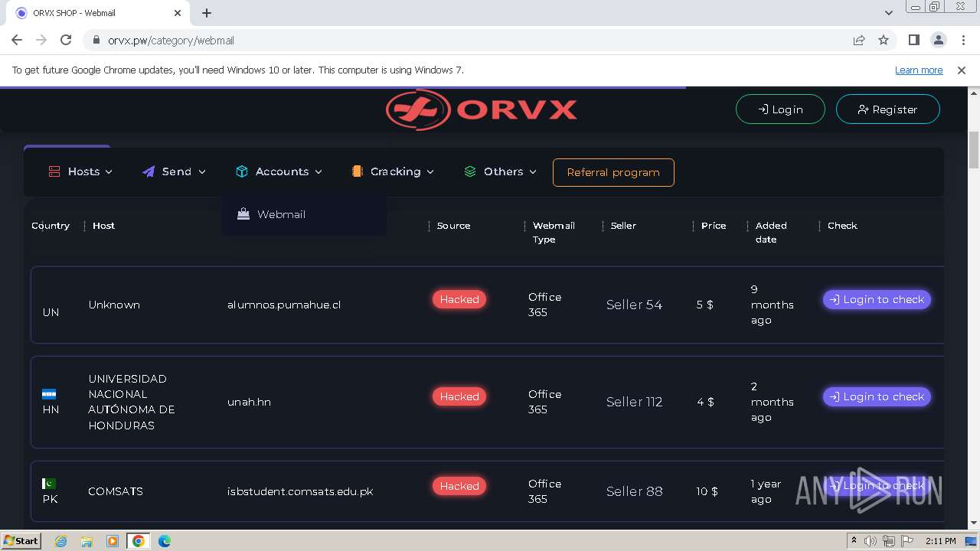Screen dimensions: 980x551
Task: Click the domain isbstudent.comsats.edu.pk
Action: (x=300, y=491)
